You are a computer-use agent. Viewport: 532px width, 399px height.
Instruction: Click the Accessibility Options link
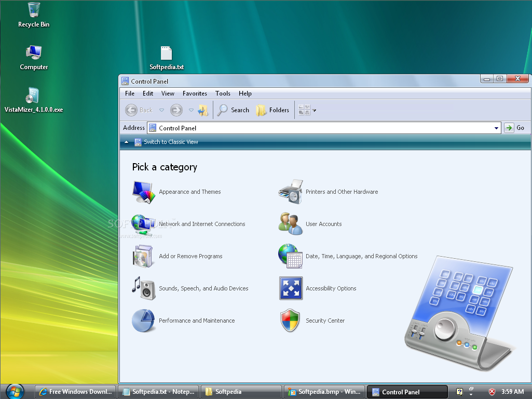point(331,288)
